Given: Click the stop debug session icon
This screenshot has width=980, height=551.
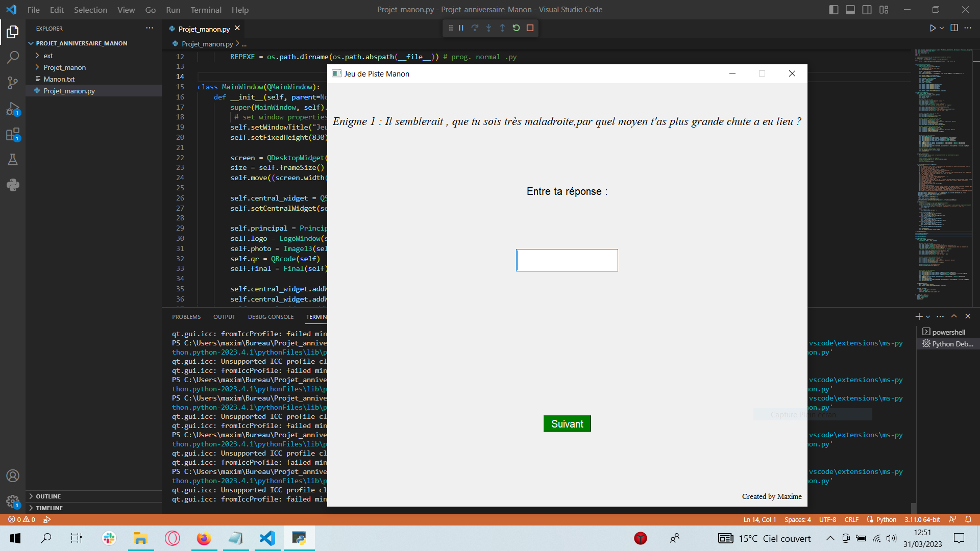Looking at the screenshot, I should (530, 28).
